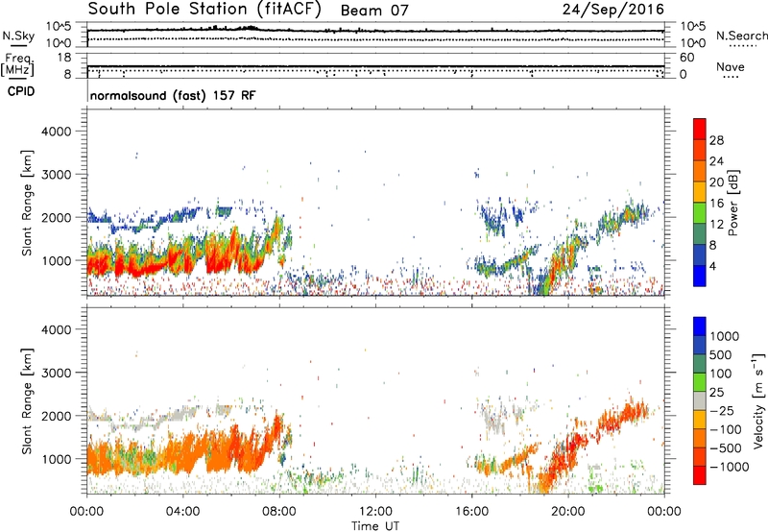Click the gray swatch of the velocity colorbar
The height and width of the screenshot is (532, 768).
point(700,400)
